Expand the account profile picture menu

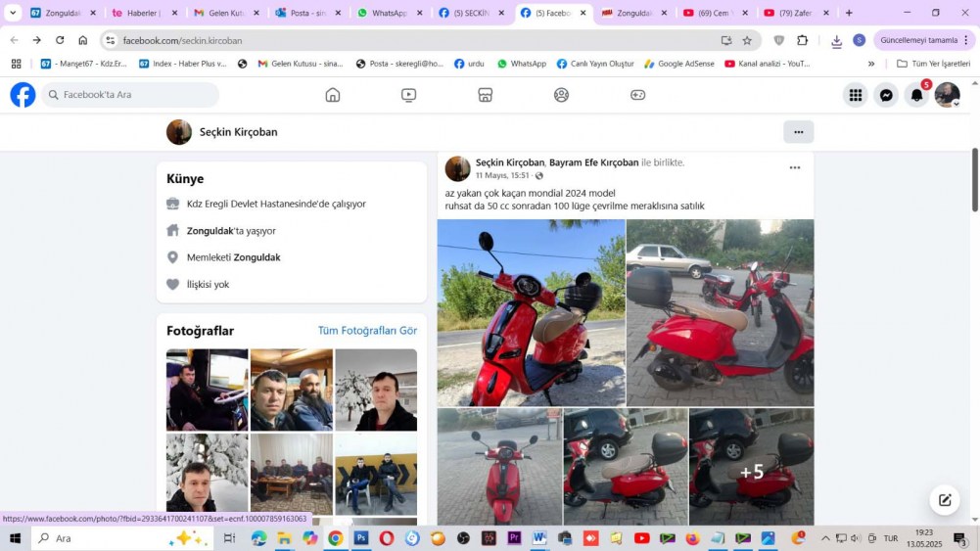coord(947,95)
